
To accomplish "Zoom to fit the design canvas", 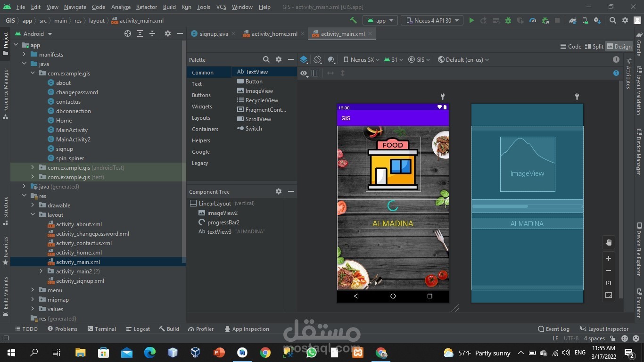I will tap(609, 295).
